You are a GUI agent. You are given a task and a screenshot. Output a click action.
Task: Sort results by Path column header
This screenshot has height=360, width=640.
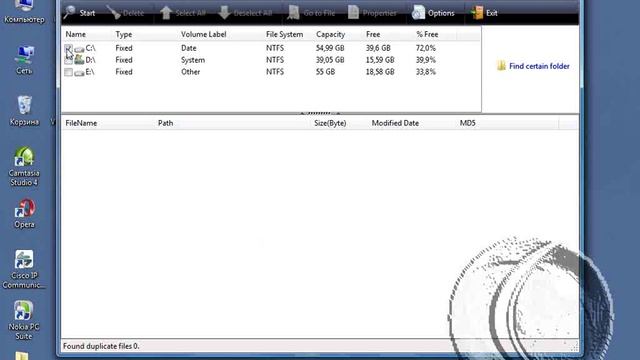point(165,123)
